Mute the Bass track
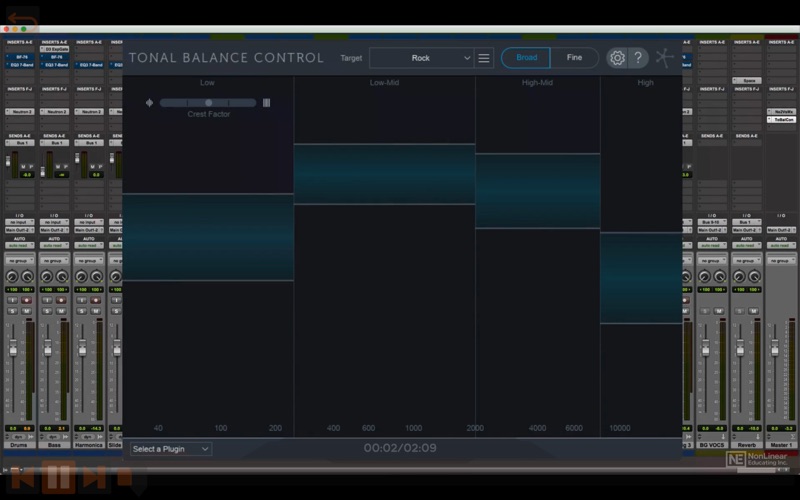The width and height of the screenshot is (800, 500). click(61, 311)
